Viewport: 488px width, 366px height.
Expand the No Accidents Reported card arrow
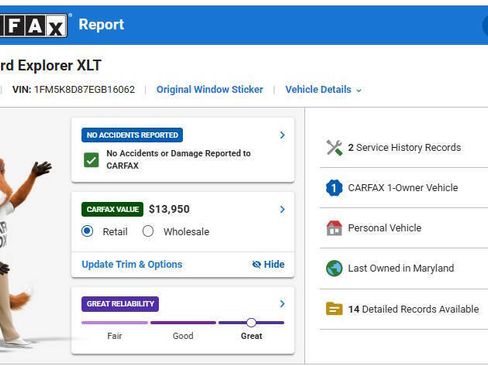pos(282,135)
